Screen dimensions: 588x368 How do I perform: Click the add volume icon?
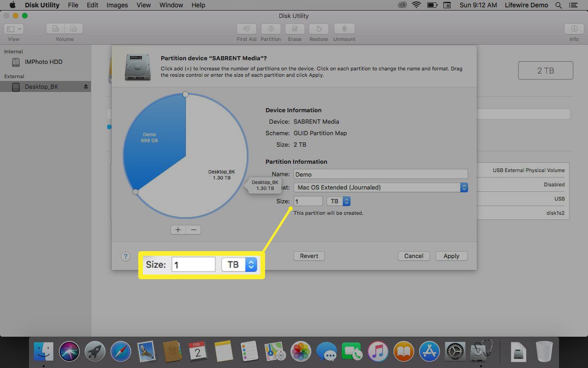(x=56, y=29)
